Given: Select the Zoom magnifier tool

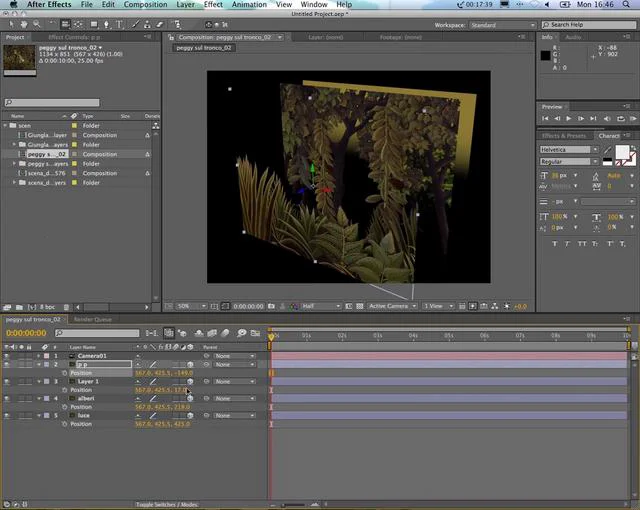Looking at the screenshot, I should [x=37, y=24].
